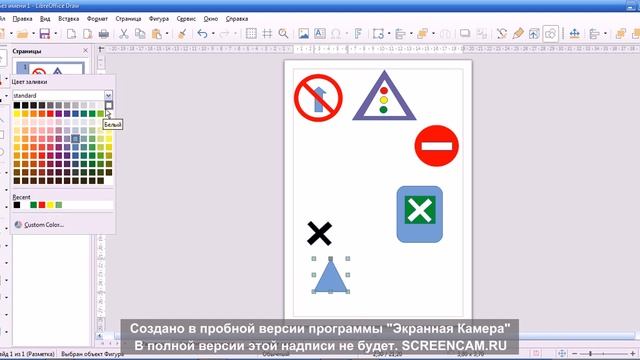Open the Вставка menu

pyautogui.click(x=68, y=19)
